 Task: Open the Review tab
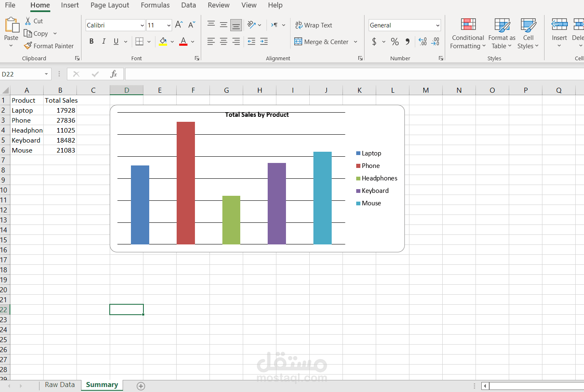click(219, 5)
